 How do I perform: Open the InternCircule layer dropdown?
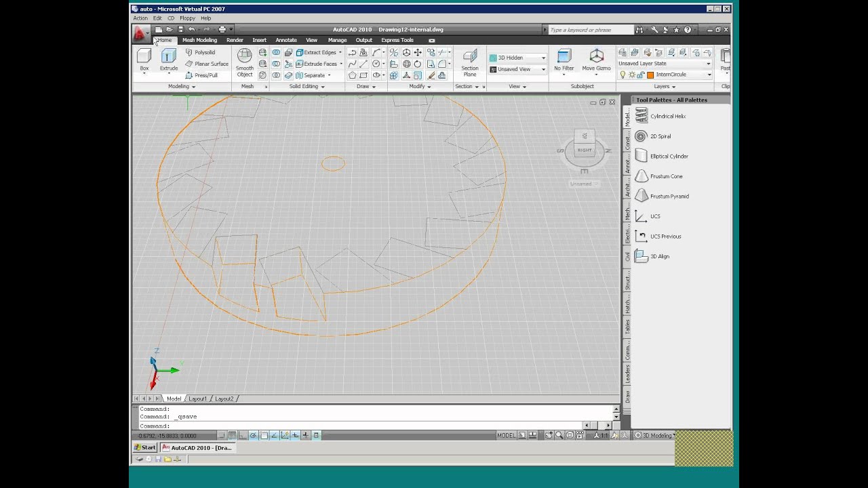click(709, 75)
